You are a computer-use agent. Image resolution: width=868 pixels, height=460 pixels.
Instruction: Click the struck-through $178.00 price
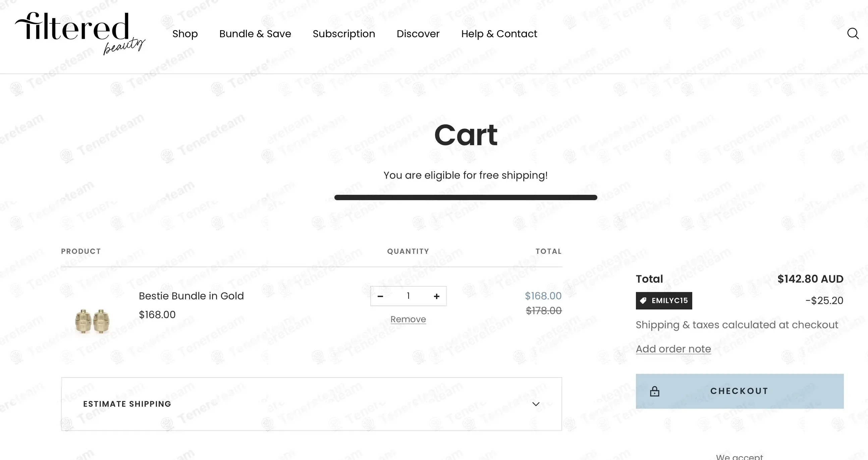coord(544,310)
